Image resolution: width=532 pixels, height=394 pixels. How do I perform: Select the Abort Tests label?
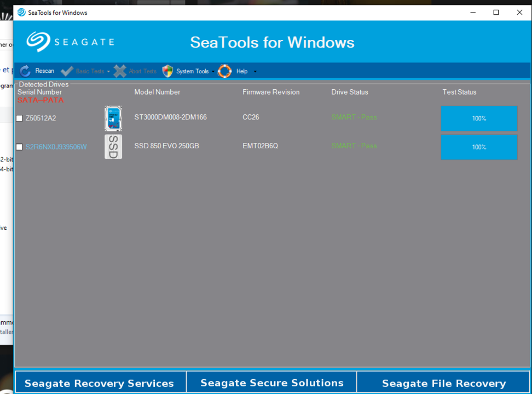(142, 71)
